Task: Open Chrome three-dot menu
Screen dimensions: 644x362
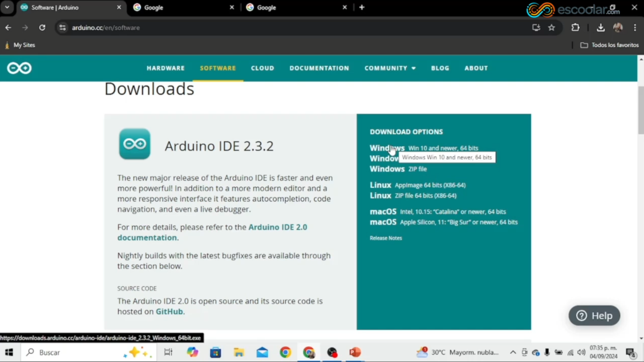Action: 635,28
